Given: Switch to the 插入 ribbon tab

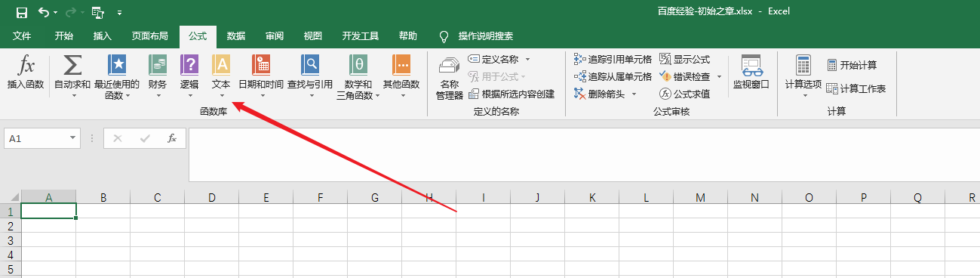Looking at the screenshot, I should [103, 36].
